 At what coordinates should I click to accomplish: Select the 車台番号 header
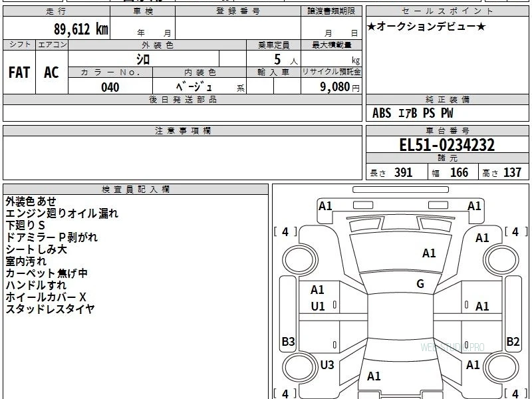tap(447, 131)
